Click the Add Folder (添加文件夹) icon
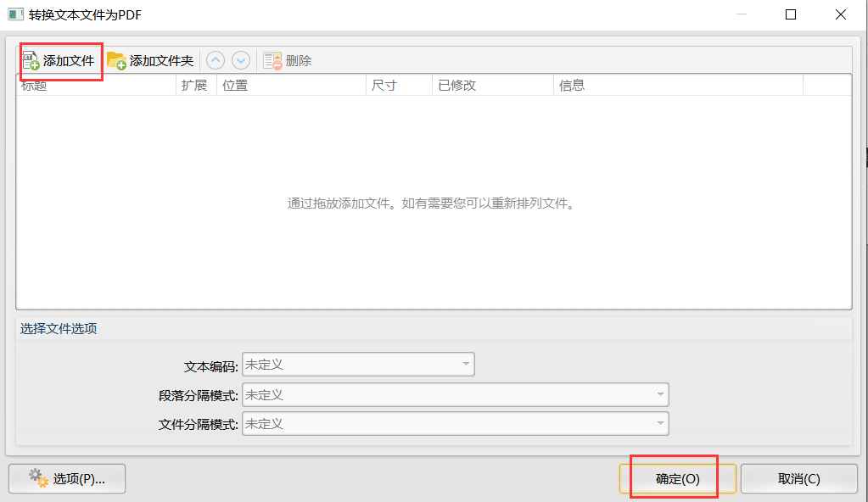The height and width of the screenshot is (502, 868). tap(116, 61)
